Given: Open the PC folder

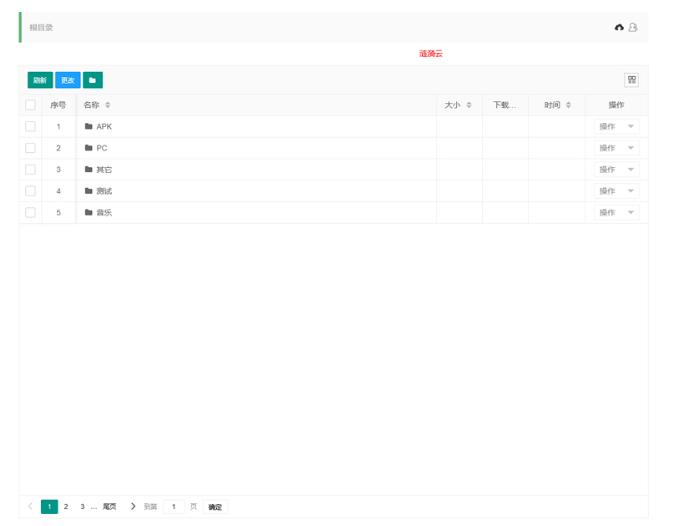Looking at the screenshot, I should coord(101,148).
